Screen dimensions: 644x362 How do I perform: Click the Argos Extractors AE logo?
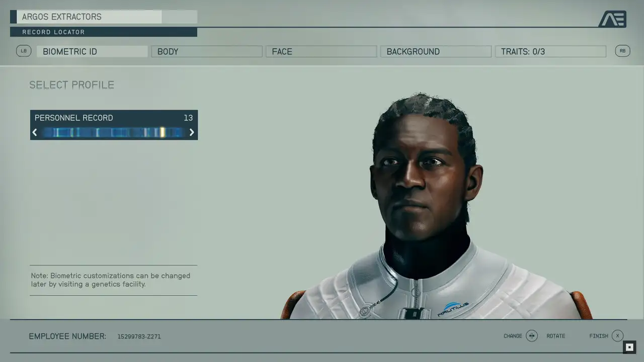[x=612, y=19]
